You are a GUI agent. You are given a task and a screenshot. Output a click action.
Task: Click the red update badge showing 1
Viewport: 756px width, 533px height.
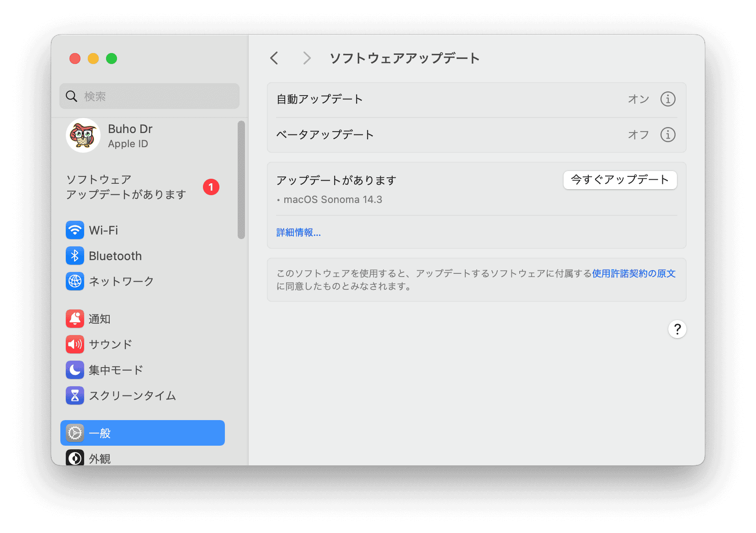(211, 187)
